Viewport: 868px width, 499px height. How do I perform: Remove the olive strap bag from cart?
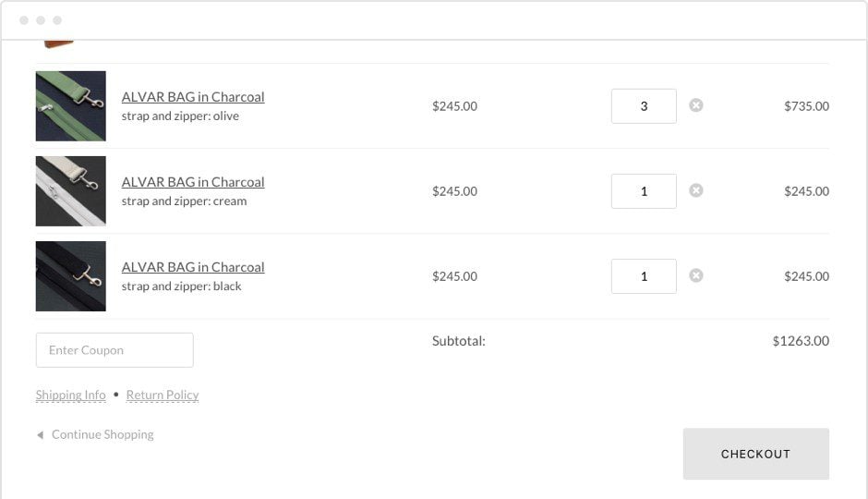696,105
